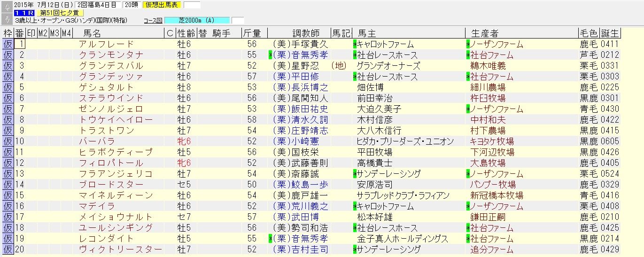Open trainer (美)手塚貴久

point(300,44)
